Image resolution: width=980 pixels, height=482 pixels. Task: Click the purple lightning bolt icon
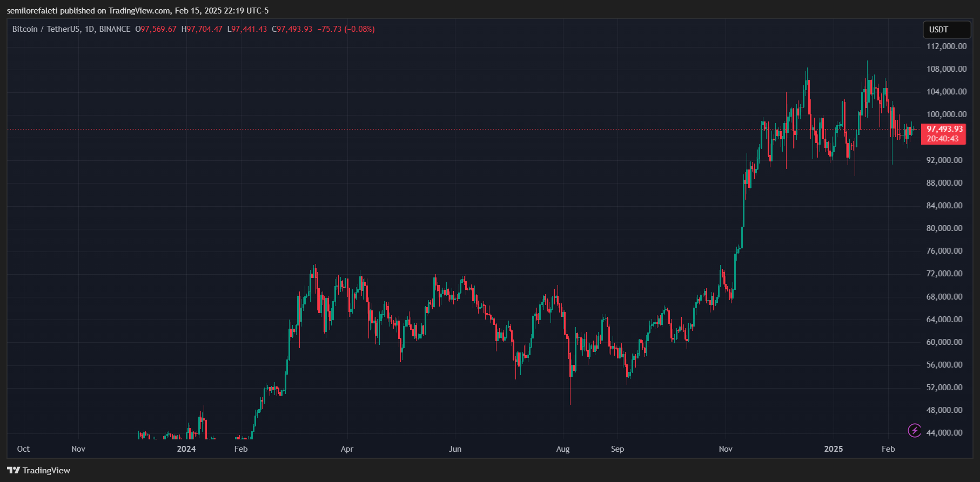[914, 430]
